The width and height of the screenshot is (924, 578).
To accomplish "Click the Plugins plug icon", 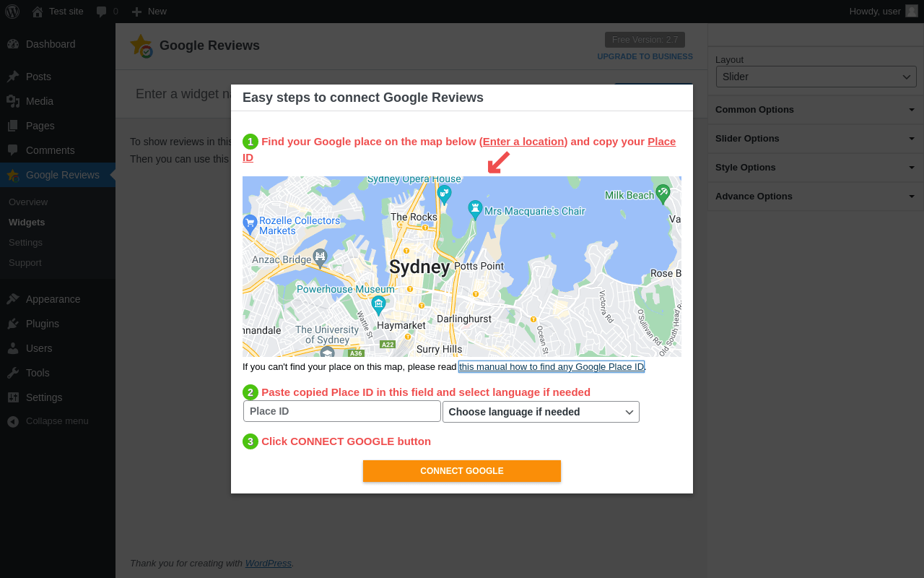I will (13, 324).
